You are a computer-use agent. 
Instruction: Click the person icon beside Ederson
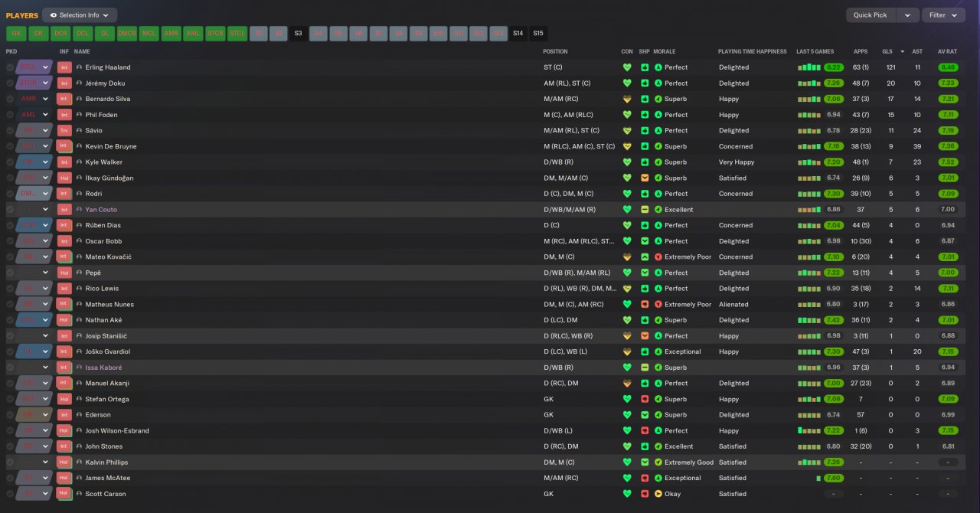coord(79,415)
